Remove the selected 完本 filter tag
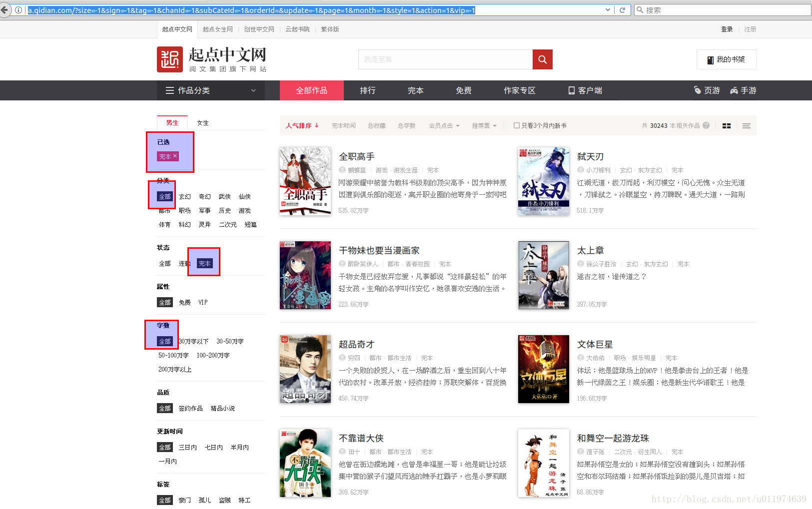Screen dimensions: 812x509 (175, 156)
